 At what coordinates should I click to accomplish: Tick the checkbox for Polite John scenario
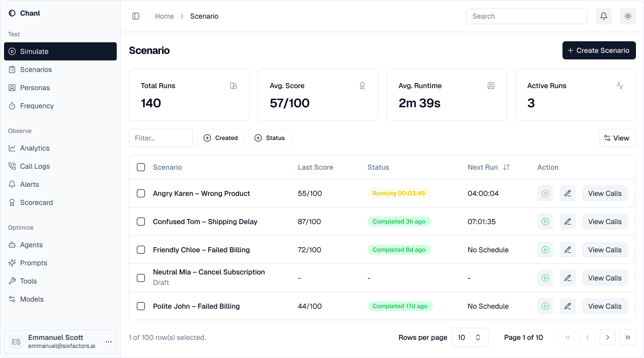coord(141,306)
